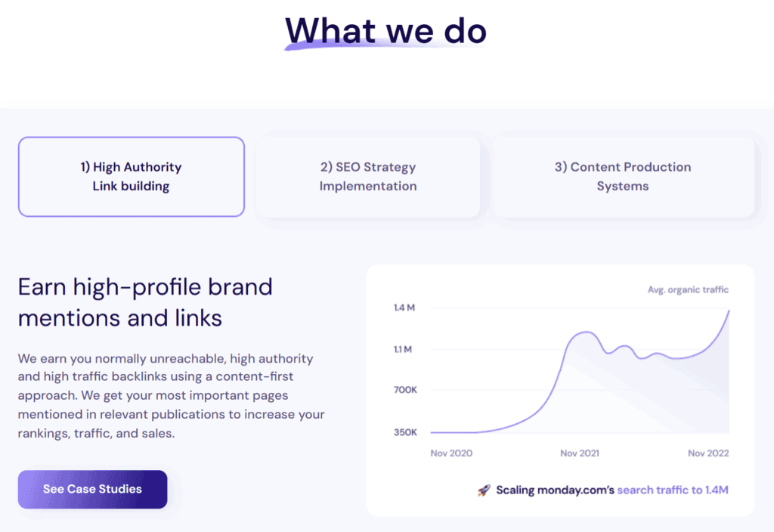Click the 'Earn high-profile brand mentions' heading
The width and height of the screenshot is (774, 532).
(145, 302)
